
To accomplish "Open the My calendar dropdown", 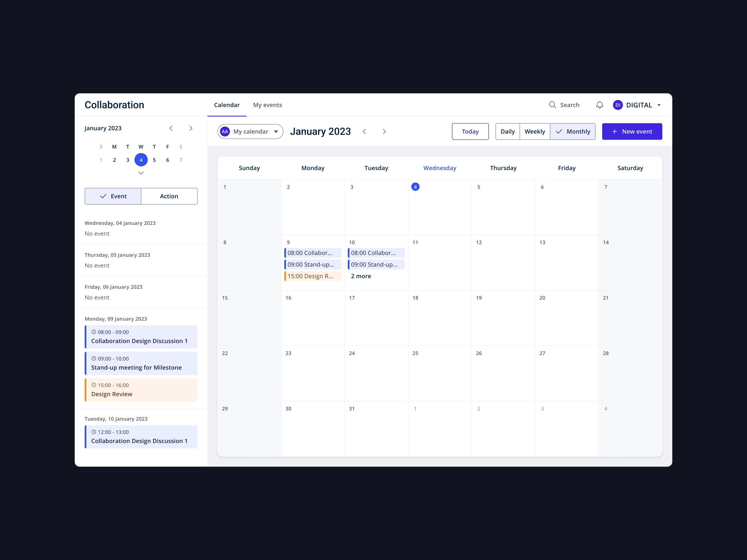I will (250, 132).
